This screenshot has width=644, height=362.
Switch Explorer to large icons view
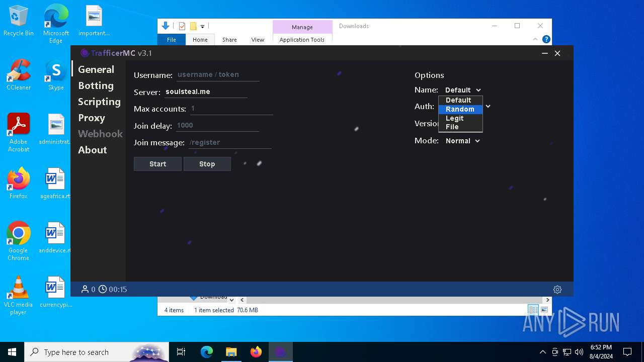click(544, 310)
